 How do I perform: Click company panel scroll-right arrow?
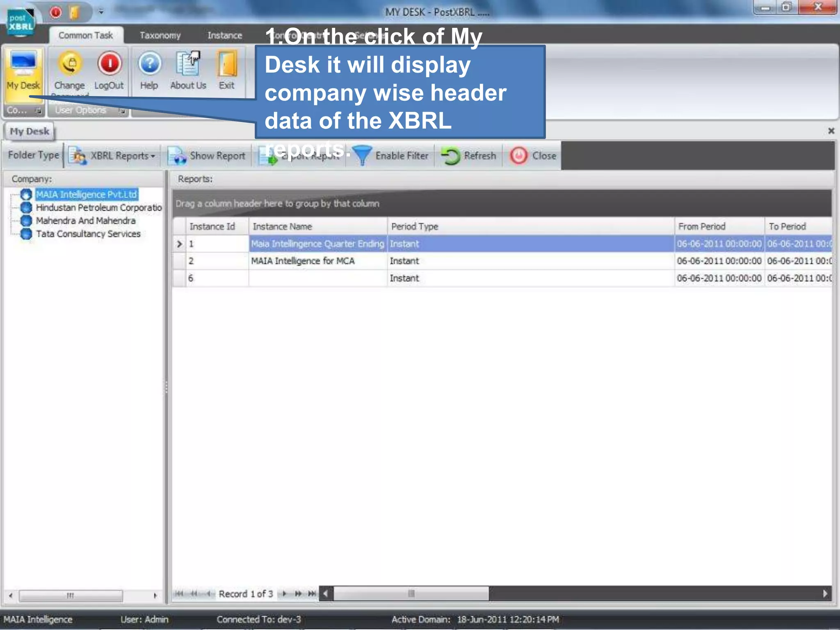tap(155, 595)
